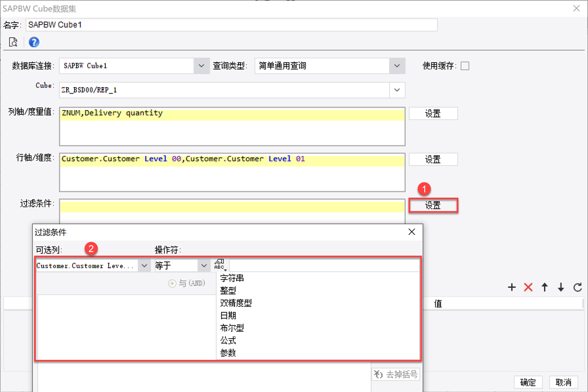Click the 行轴/维度 text area
The height and width of the screenshot is (392, 588).
click(x=232, y=172)
